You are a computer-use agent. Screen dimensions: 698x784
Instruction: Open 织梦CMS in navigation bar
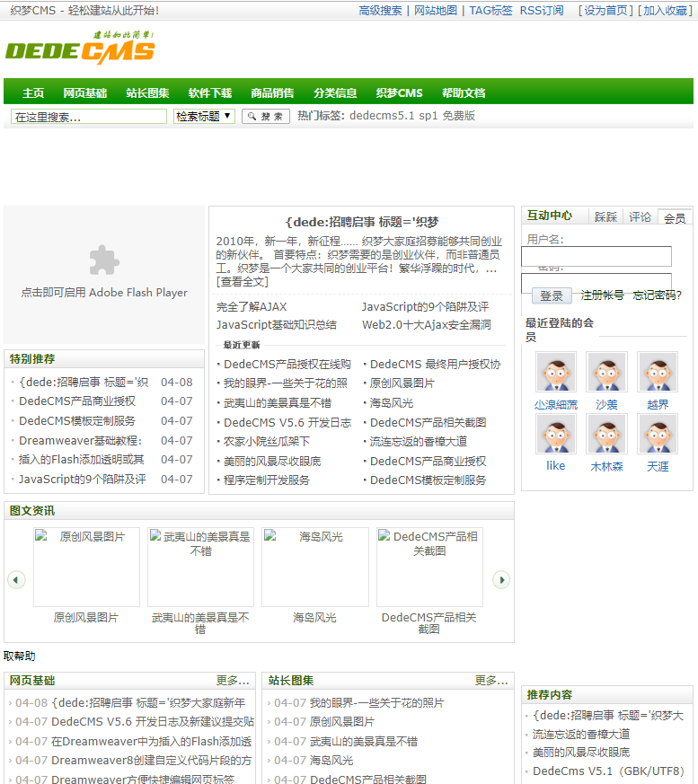tap(400, 93)
